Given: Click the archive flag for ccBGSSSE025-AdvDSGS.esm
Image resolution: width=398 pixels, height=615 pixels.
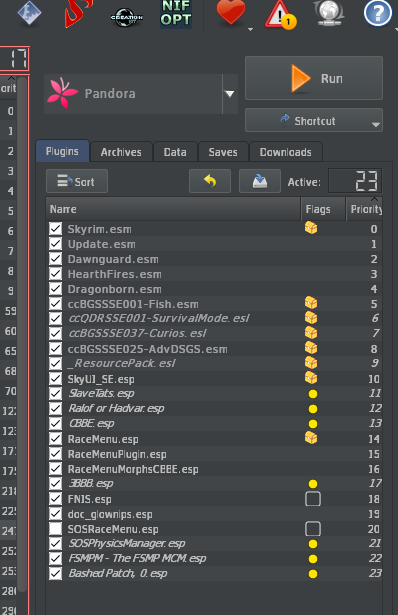Looking at the screenshot, I should pyautogui.click(x=311, y=348).
